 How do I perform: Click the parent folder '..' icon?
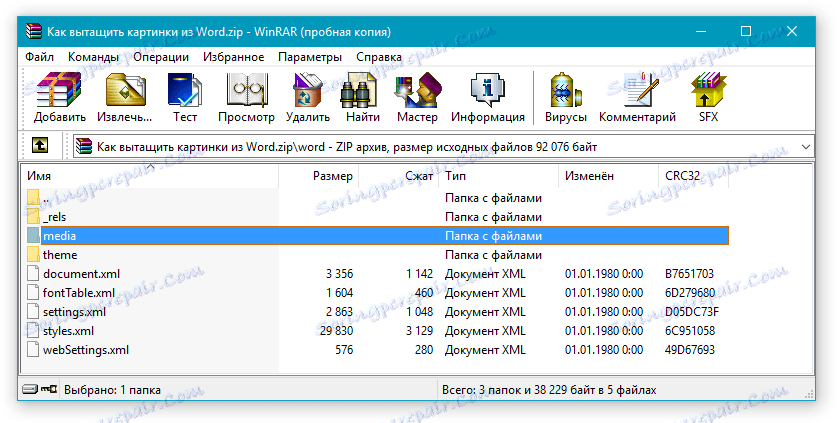tap(33, 198)
